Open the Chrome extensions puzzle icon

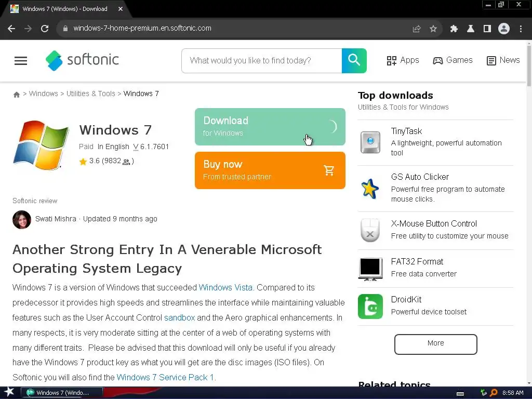pyautogui.click(x=454, y=29)
